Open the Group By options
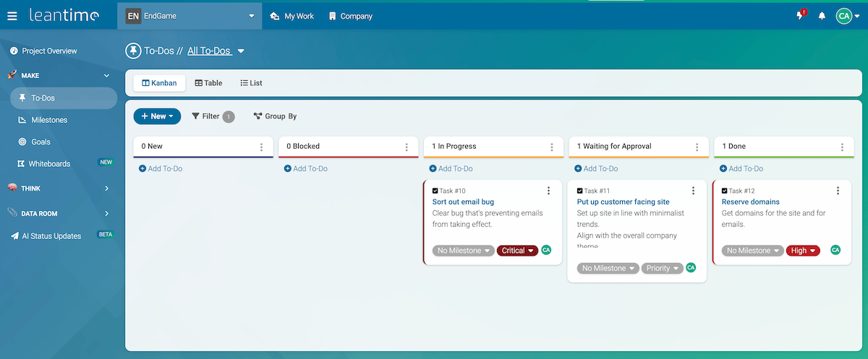Screen dimensions: 868x359 coord(275,116)
